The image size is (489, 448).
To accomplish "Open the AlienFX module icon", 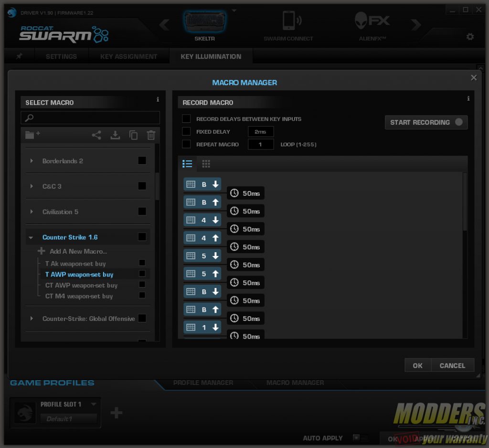I will point(372,21).
